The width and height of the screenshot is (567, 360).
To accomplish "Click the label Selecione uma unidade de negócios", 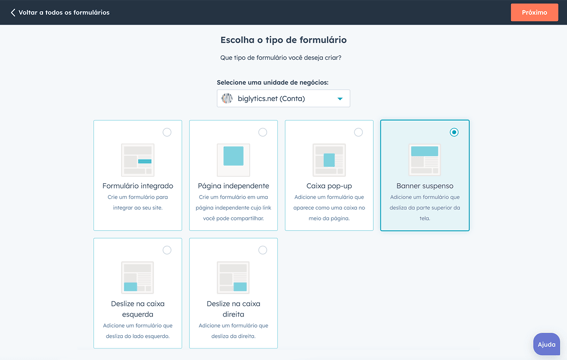I will click(272, 82).
